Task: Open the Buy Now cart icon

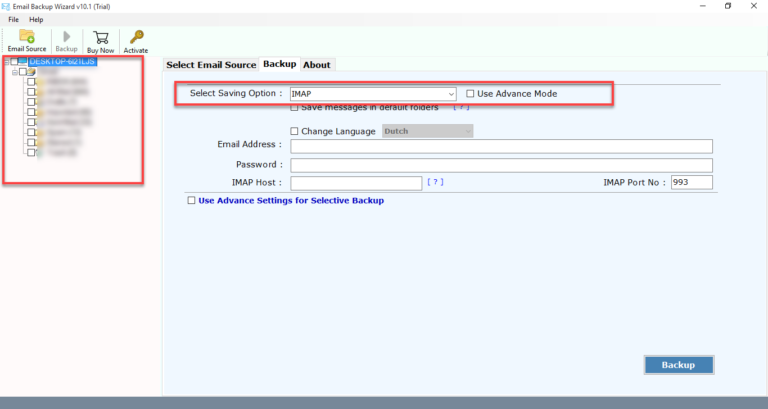Action: coord(101,38)
